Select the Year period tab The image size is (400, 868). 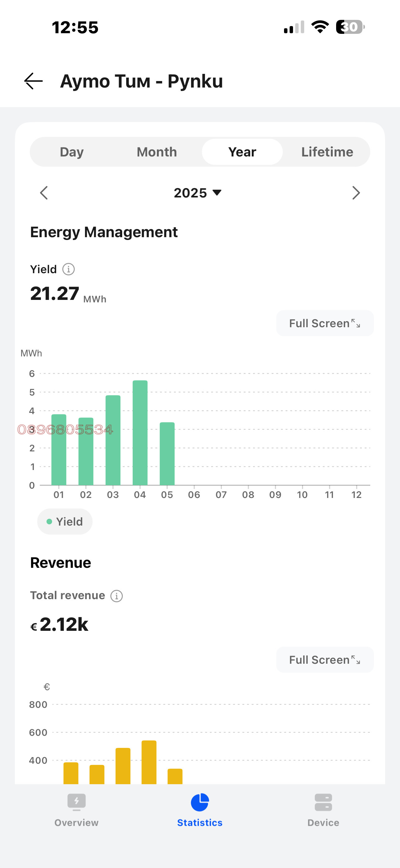tap(242, 152)
